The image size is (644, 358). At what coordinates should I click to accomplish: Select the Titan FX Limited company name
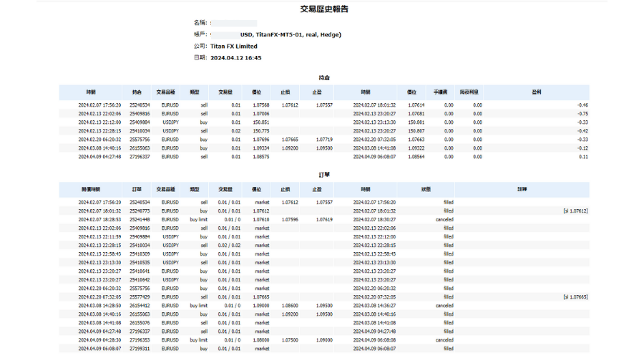(234, 47)
